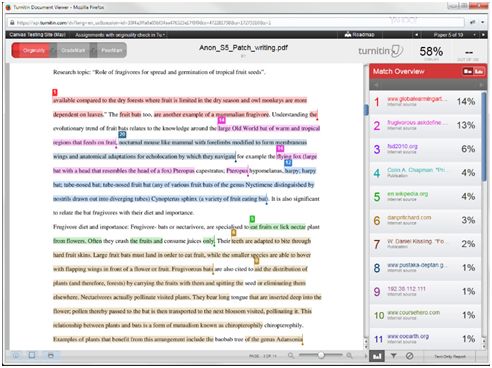The image size is (492, 368).
Task: Open the Text-Only Report button
Action: [x=449, y=356]
